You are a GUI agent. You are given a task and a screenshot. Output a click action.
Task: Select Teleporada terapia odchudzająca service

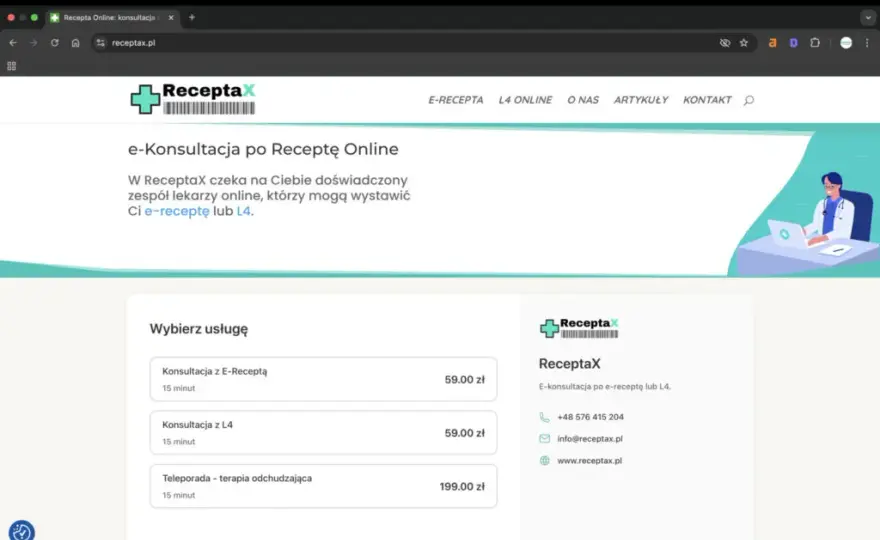[323, 486]
